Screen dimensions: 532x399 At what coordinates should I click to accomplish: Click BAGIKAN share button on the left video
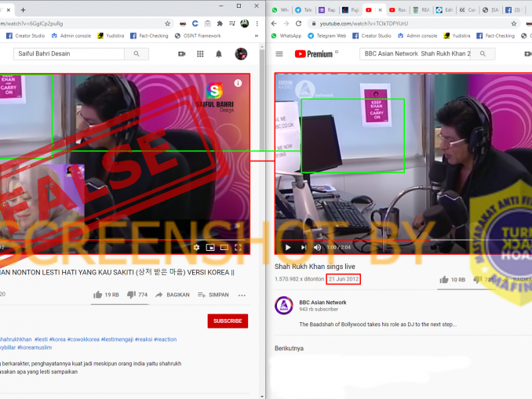pyautogui.click(x=173, y=295)
